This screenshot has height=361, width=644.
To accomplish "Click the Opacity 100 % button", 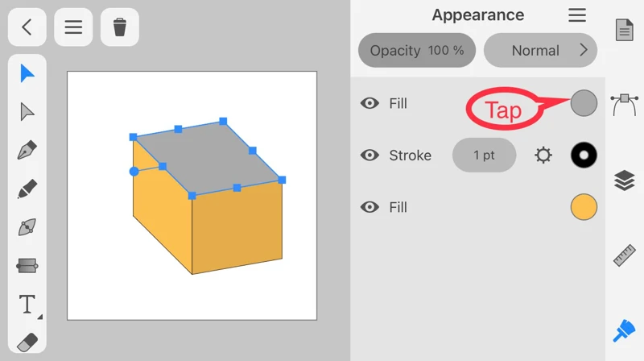I will tap(417, 50).
